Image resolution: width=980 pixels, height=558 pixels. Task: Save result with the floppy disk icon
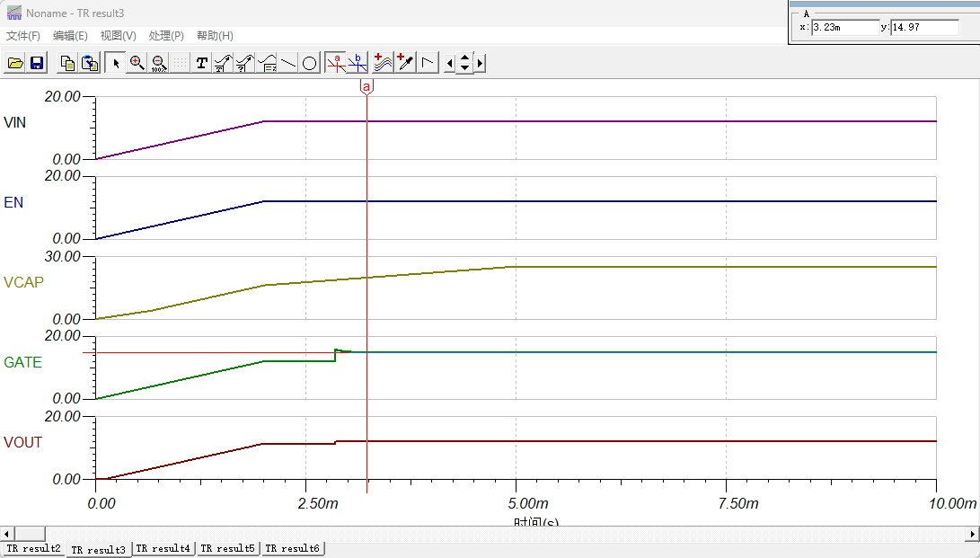click(x=37, y=63)
